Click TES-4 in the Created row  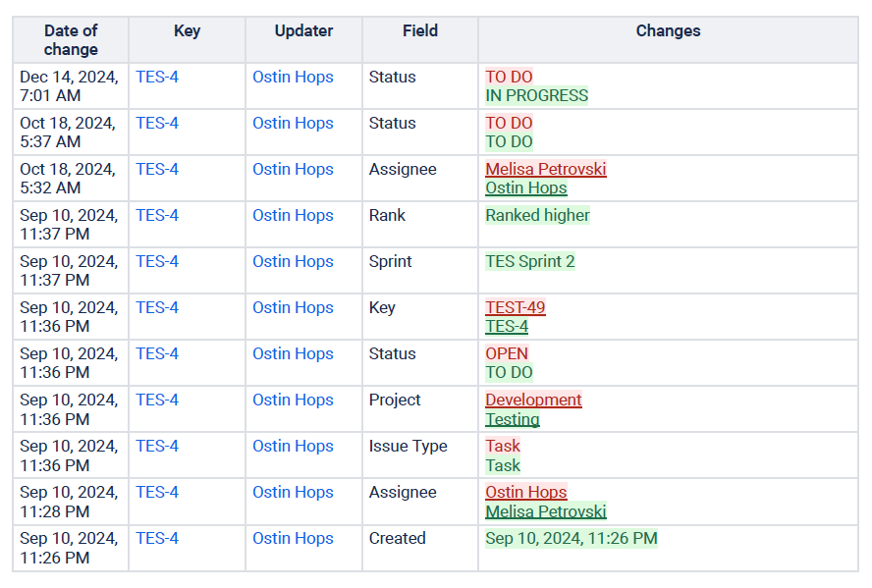click(x=156, y=538)
